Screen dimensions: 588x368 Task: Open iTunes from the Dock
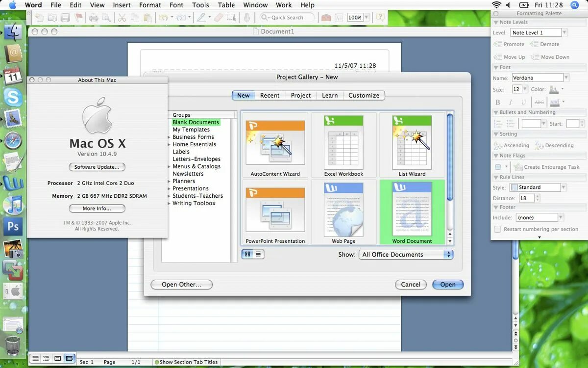click(13, 205)
